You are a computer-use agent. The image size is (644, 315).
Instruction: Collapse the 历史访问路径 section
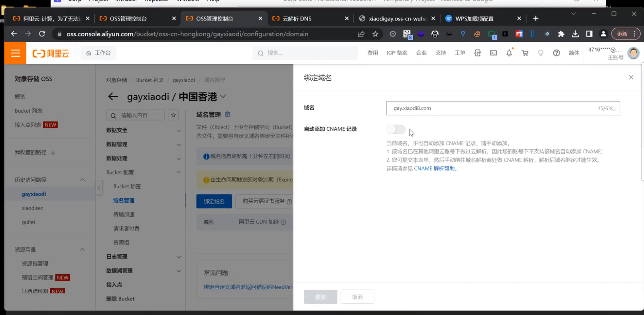tap(83, 180)
